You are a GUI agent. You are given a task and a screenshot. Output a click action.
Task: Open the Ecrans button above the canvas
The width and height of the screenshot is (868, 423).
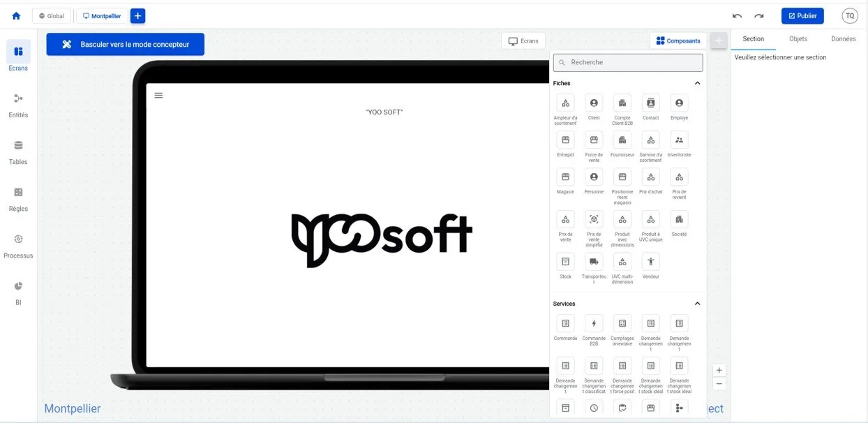coord(523,40)
